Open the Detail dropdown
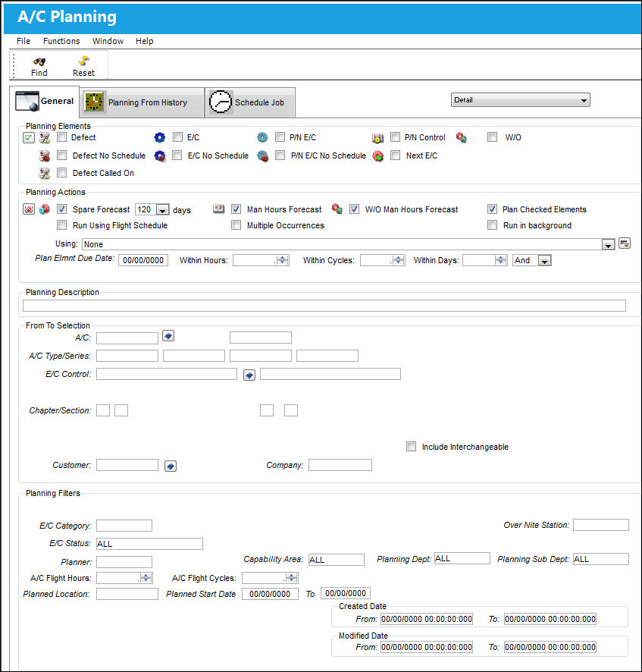The image size is (642, 672). [521, 100]
